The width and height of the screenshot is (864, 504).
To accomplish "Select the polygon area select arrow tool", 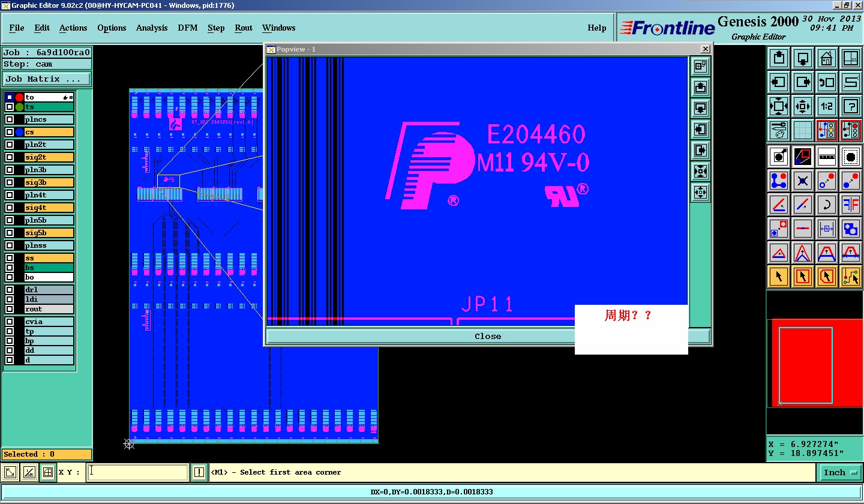I will pyautogui.click(x=827, y=277).
